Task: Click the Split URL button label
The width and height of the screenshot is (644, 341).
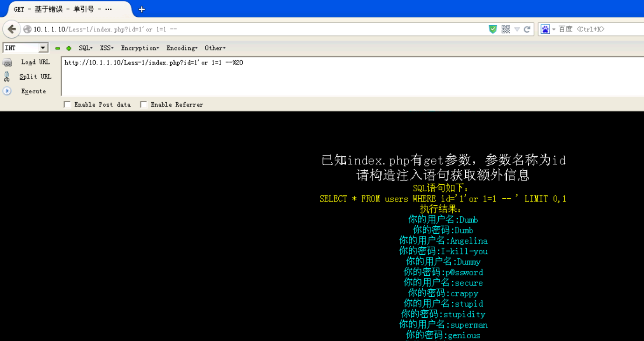Action: click(35, 77)
